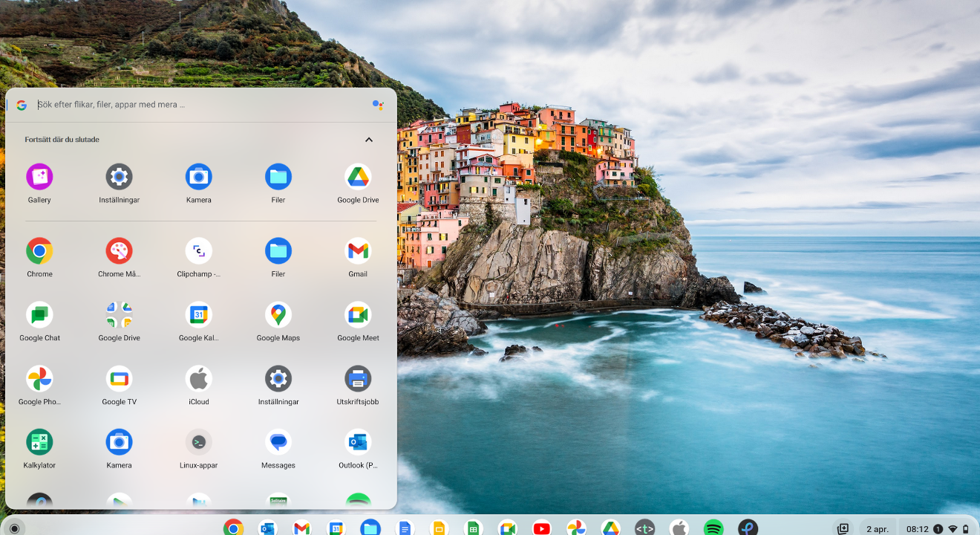Launch Google Docs from the shelf
The width and height of the screenshot is (980, 535).
[405, 528]
